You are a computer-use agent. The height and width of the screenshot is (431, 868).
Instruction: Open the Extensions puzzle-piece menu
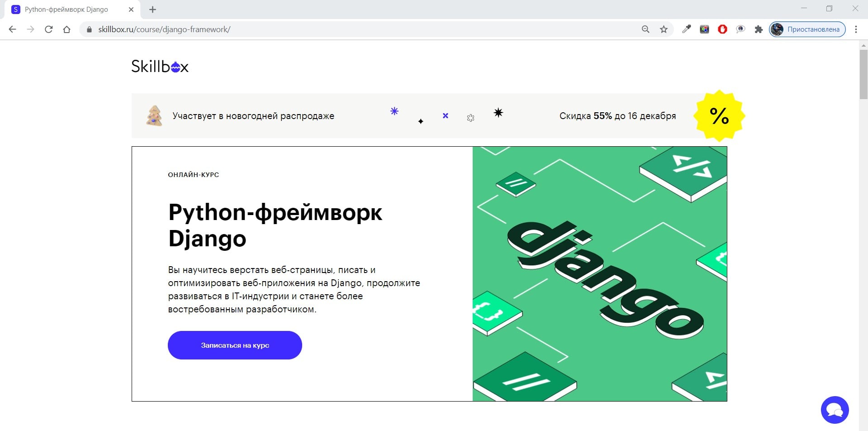point(759,29)
